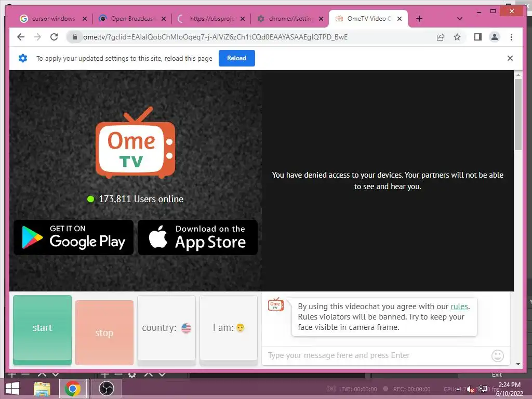Reload the page using the toolbar refresh icon
This screenshot has width=532, height=399.
tap(54, 37)
